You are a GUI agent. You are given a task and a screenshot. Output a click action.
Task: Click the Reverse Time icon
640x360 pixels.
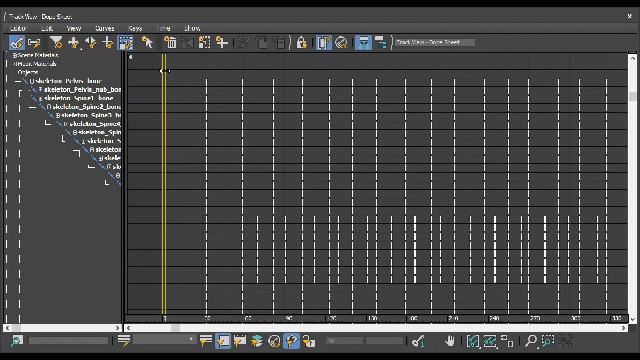[x=187, y=42]
